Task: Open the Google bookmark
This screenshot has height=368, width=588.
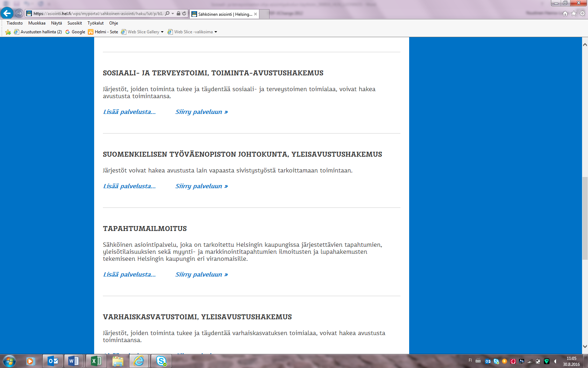Action: (75, 32)
